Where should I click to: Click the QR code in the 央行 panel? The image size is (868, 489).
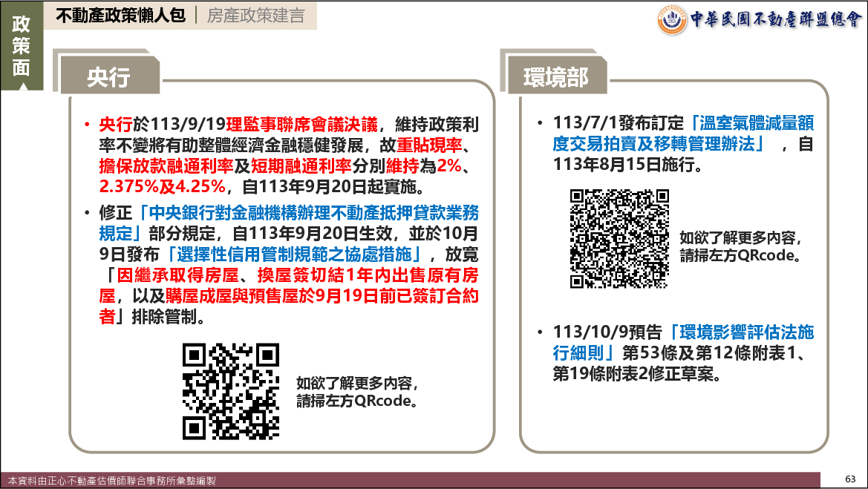pyautogui.click(x=231, y=391)
